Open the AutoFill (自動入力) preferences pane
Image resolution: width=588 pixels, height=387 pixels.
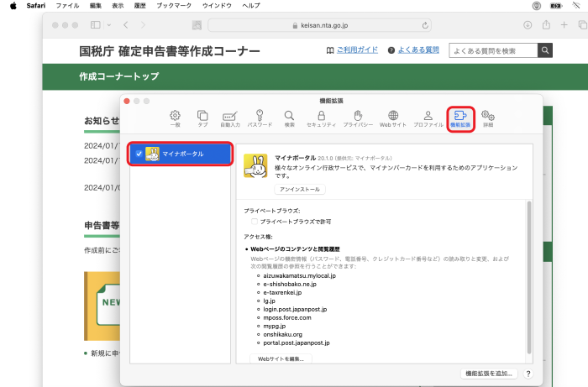click(230, 118)
